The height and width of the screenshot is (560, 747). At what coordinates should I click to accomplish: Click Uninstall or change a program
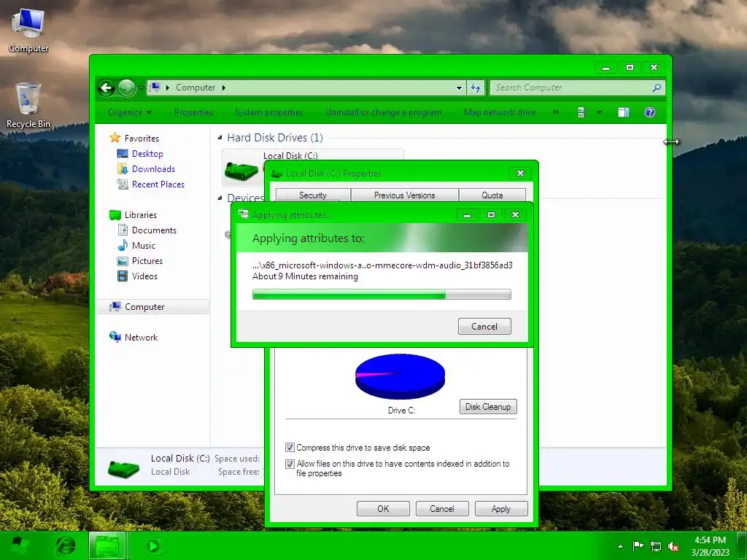point(384,112)
